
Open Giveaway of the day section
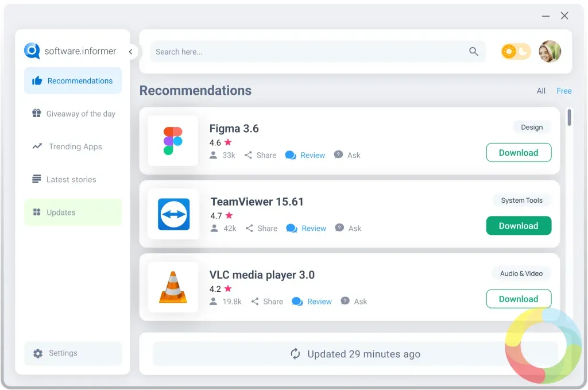pos(73,114)
